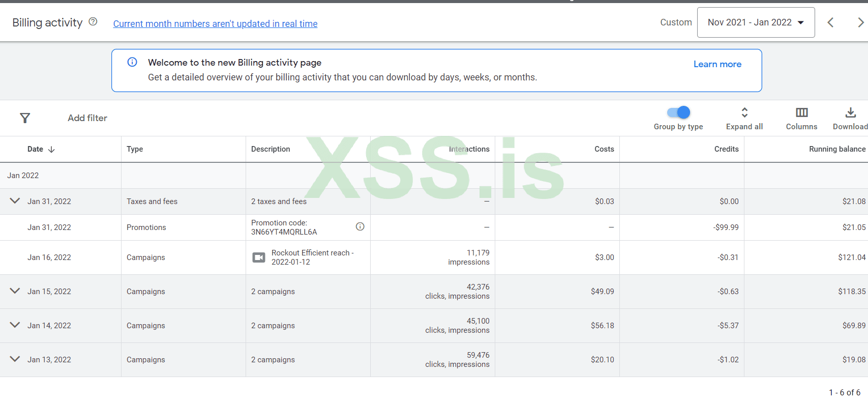Expand the Jan 15, 2022 campaigns row

[15, 291]
